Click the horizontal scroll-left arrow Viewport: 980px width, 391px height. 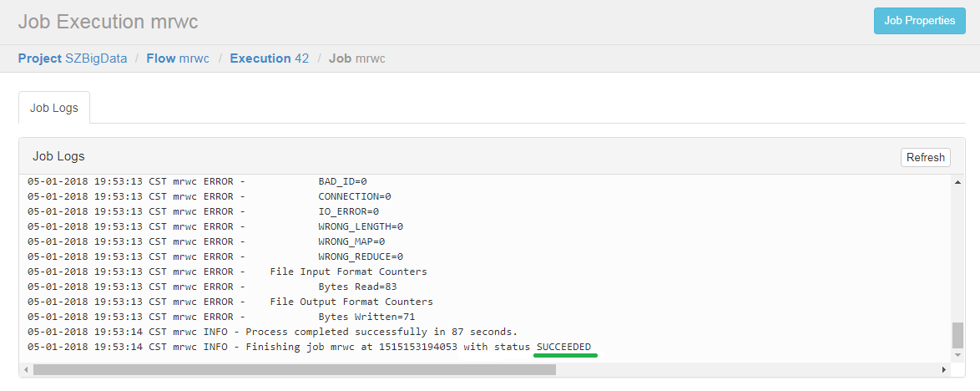tap(26, 370)
